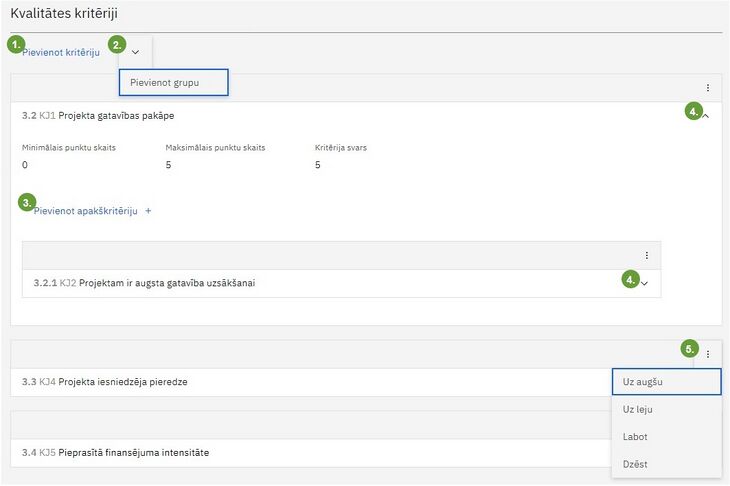Choose Uz augšu in context menu
The image size is (730, 486).
click(667, 382)
